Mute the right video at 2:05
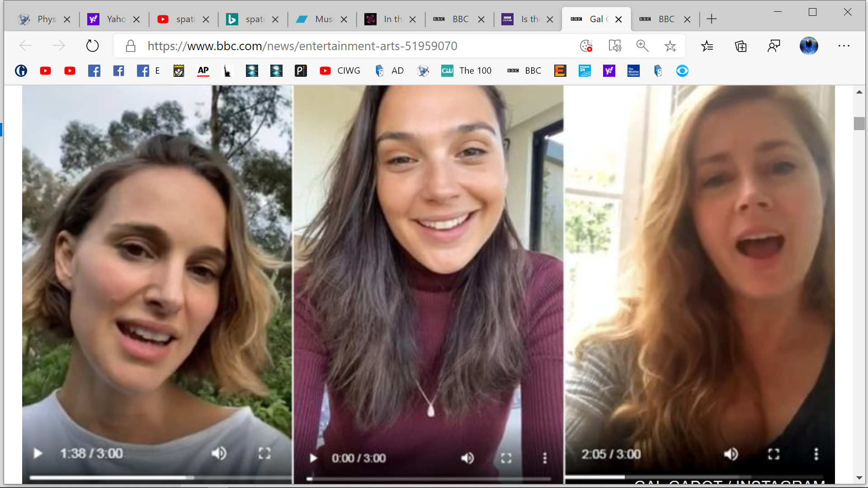 [731, 454]
